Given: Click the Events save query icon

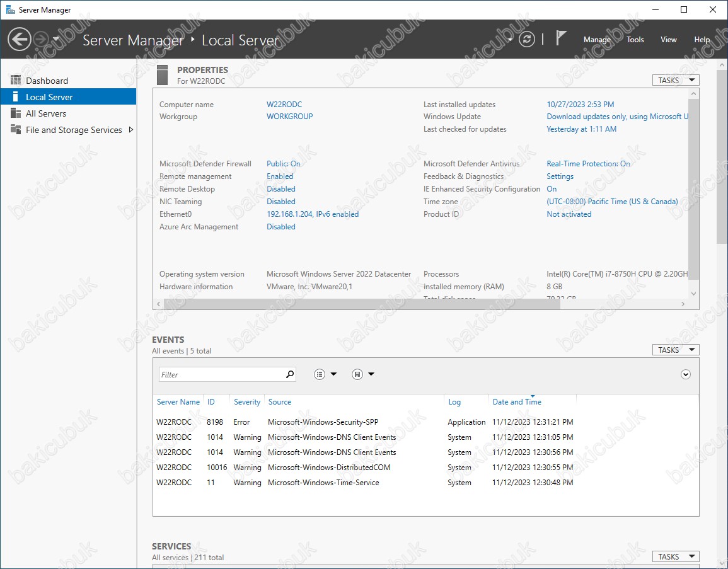Looking at the screenshot, I should point(357,374).
